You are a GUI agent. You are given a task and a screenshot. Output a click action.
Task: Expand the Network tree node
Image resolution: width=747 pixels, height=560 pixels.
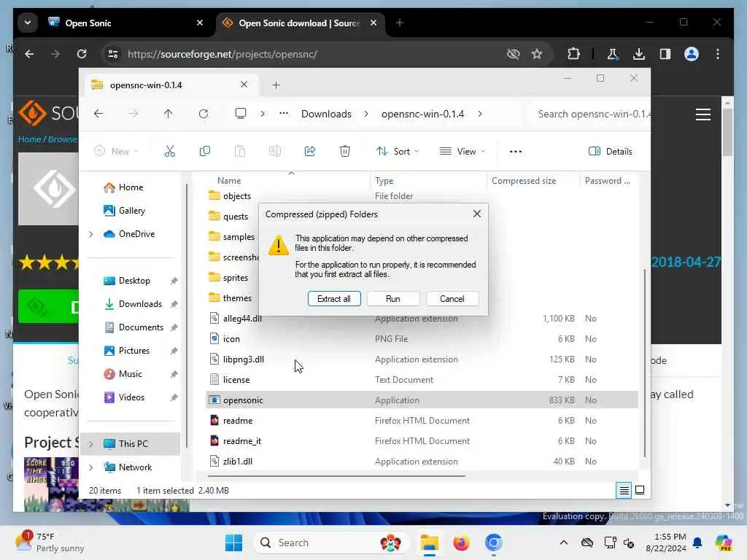click(90, 467)
